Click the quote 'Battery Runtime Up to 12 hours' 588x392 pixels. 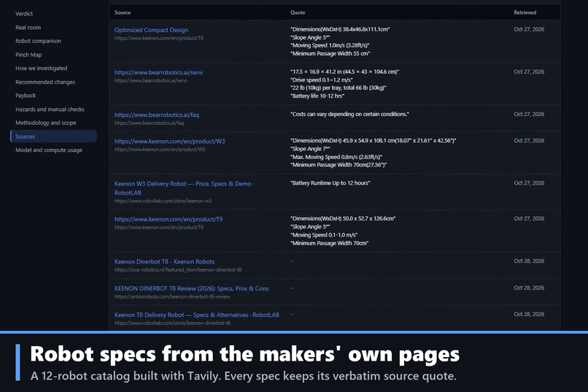330,183
